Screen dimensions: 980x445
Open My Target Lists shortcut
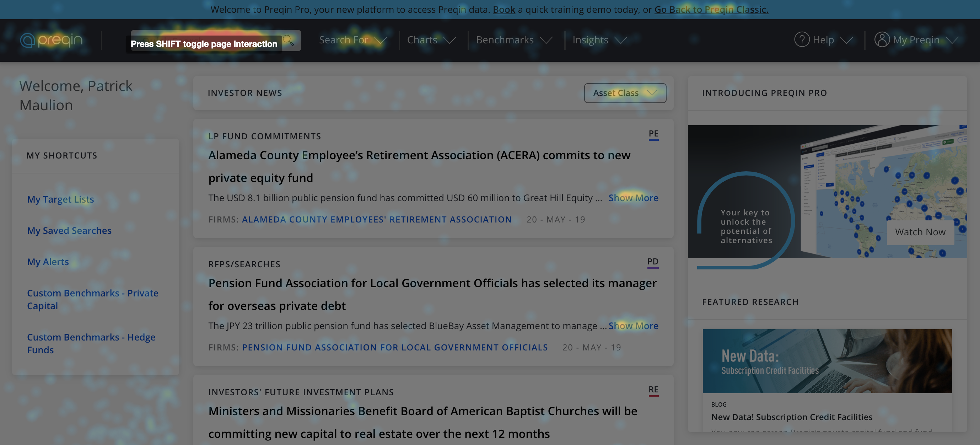(x=60, y=199)
